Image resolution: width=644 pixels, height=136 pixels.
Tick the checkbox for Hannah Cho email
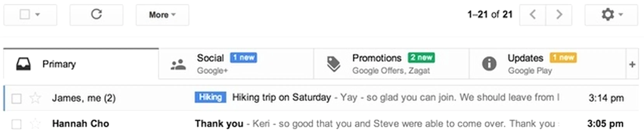pos(16,124)
